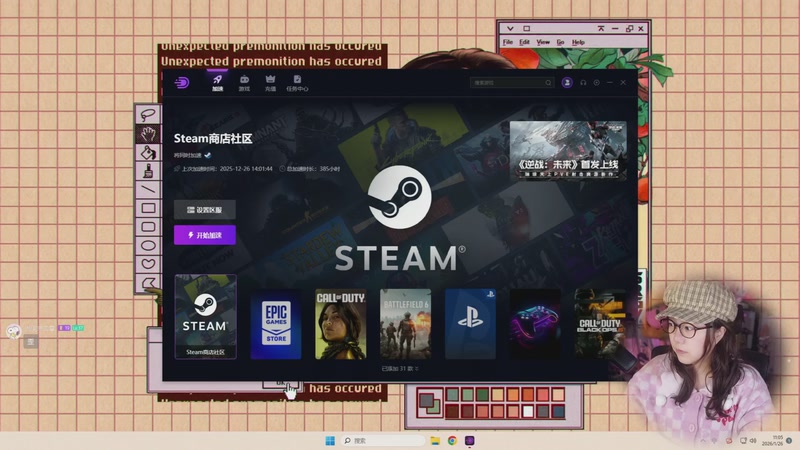The height and width of the screenshot is (450, 800).
Task: Select the rounded rectangle shape tool
Action: 148,227
